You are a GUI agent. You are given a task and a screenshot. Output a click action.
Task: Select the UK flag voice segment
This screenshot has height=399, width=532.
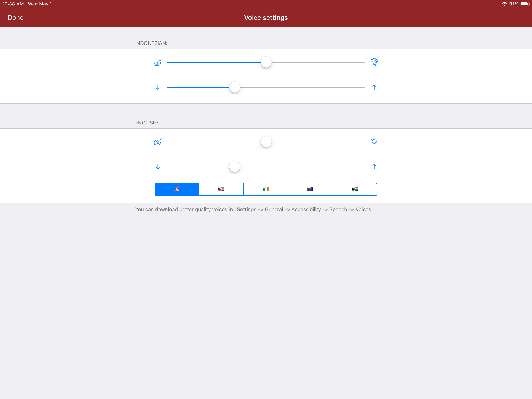(221, 189)
